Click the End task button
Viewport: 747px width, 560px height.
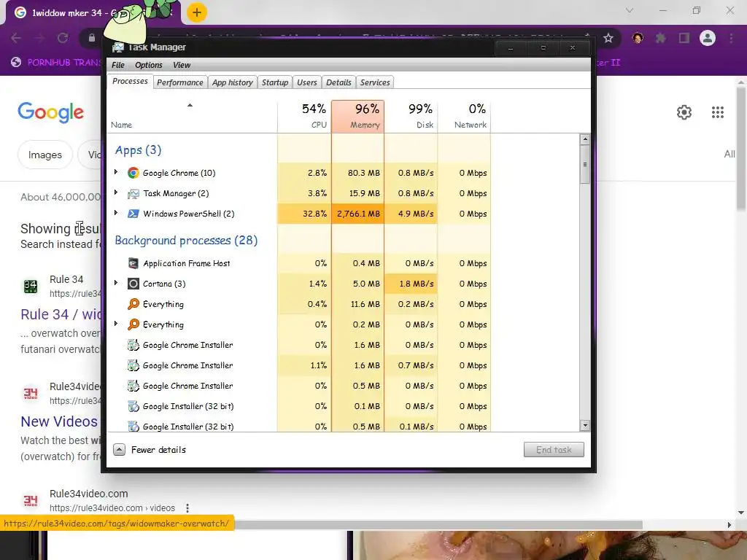pos(554,449)
